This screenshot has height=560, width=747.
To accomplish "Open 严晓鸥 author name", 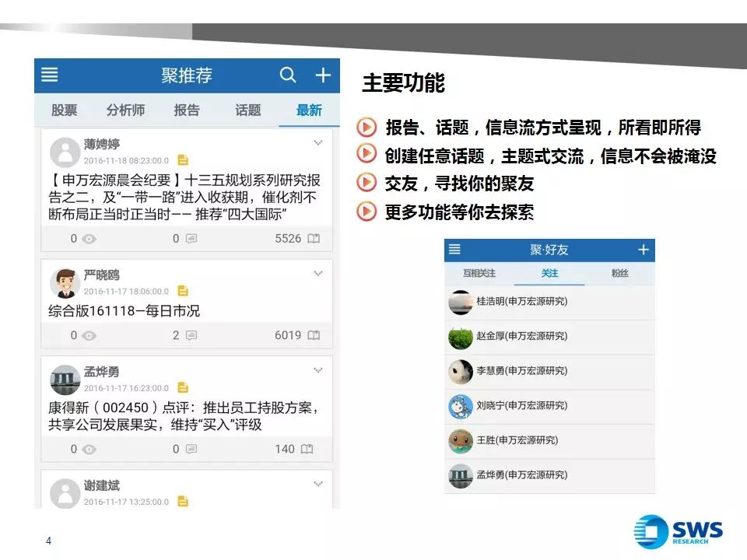I will click(x=101, y=275).
